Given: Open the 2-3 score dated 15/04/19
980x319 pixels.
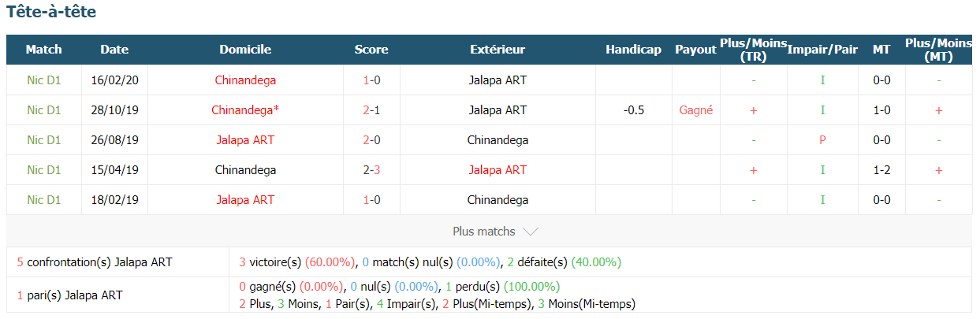Looking at the screenshot, I should [371, 170].
